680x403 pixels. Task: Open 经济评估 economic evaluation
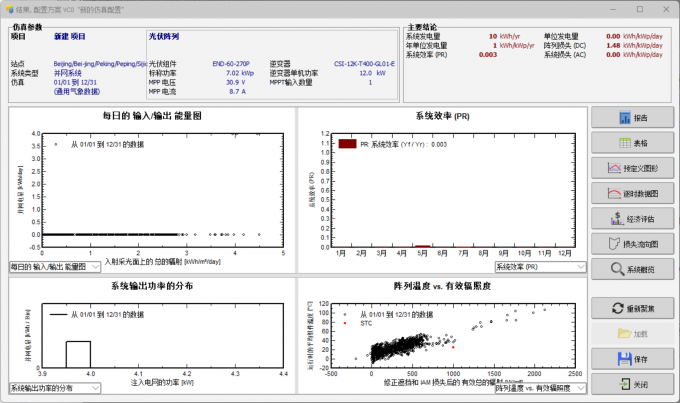632,218
